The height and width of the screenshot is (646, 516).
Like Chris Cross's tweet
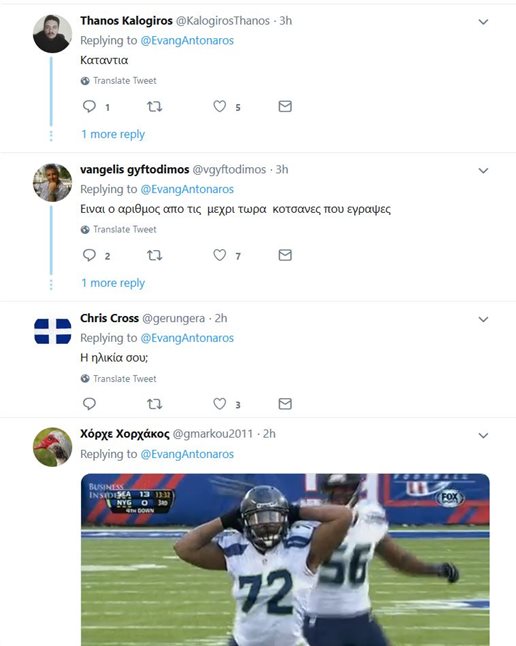220,404
